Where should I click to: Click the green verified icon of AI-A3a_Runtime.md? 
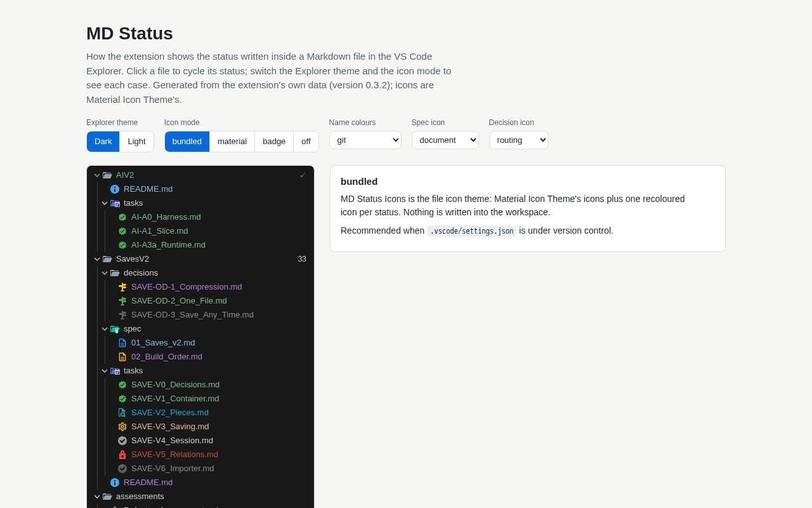pos(122,245)
